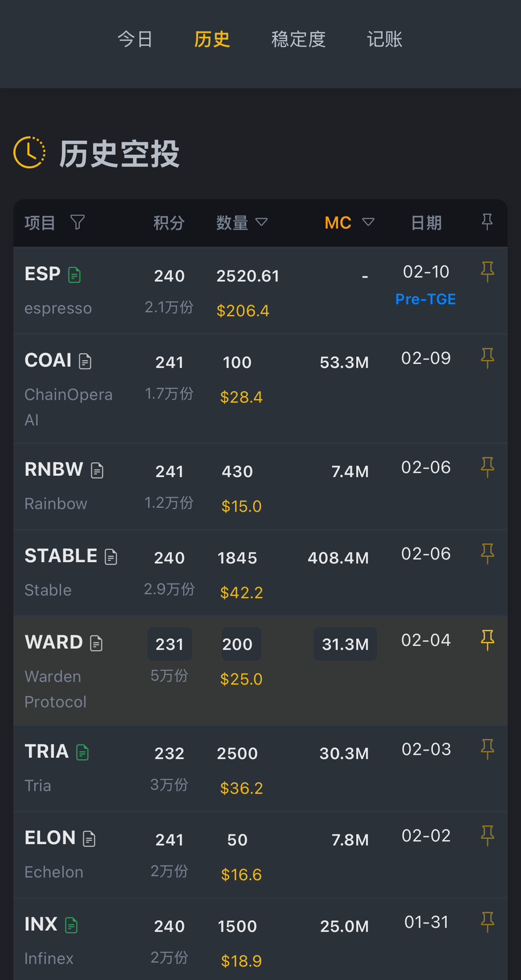Switch to the 今日 tab
521x980 pixels.
point(135,39)
